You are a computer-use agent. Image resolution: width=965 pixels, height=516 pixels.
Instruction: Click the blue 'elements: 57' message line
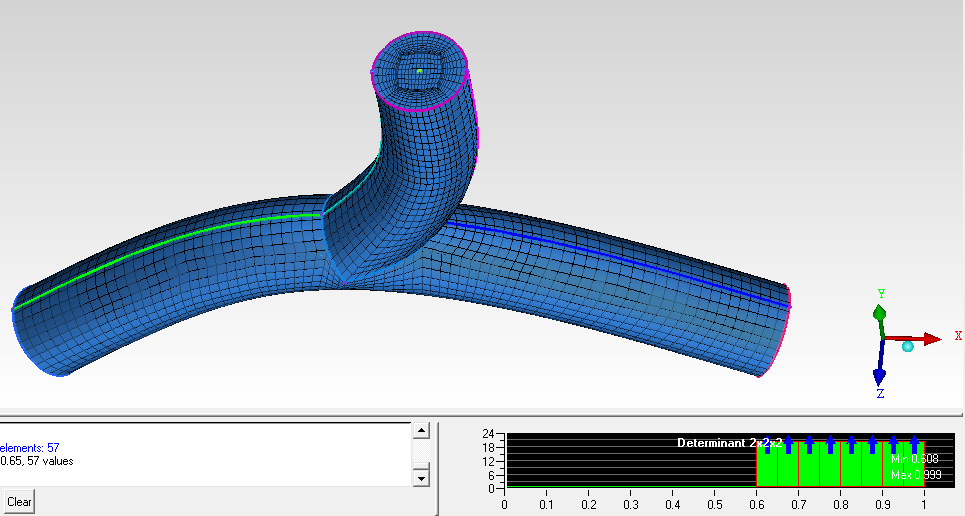tap(30, 448)
